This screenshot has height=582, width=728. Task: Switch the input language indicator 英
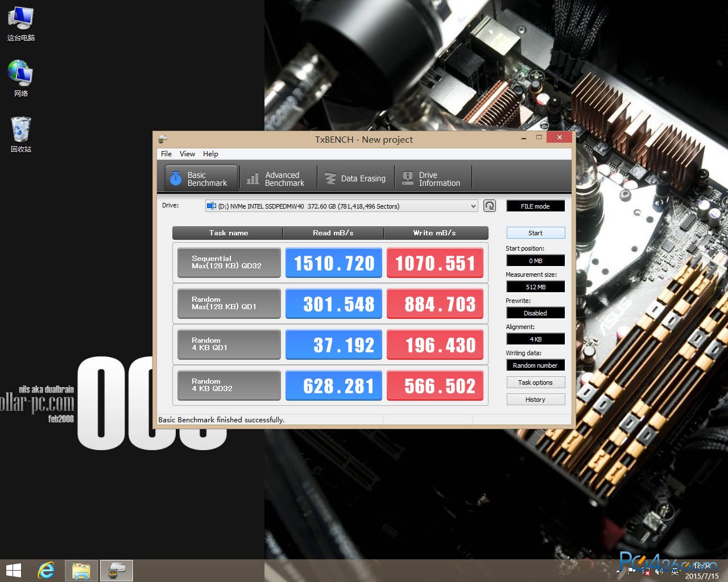click(675, 571)
